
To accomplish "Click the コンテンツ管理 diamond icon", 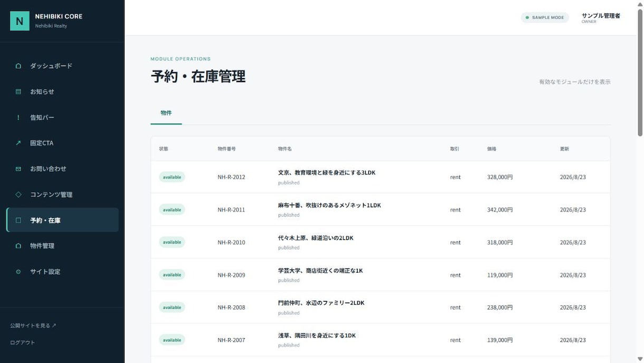I will 18,194.
